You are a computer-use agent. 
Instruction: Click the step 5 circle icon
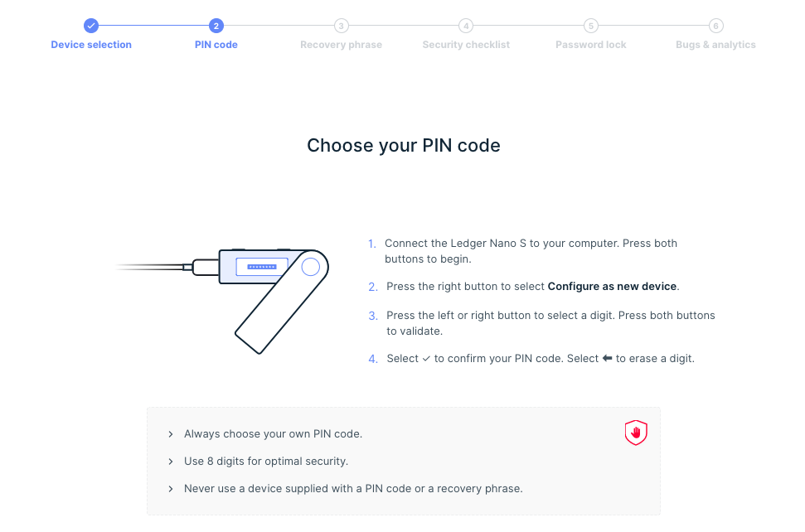(591, 26)
